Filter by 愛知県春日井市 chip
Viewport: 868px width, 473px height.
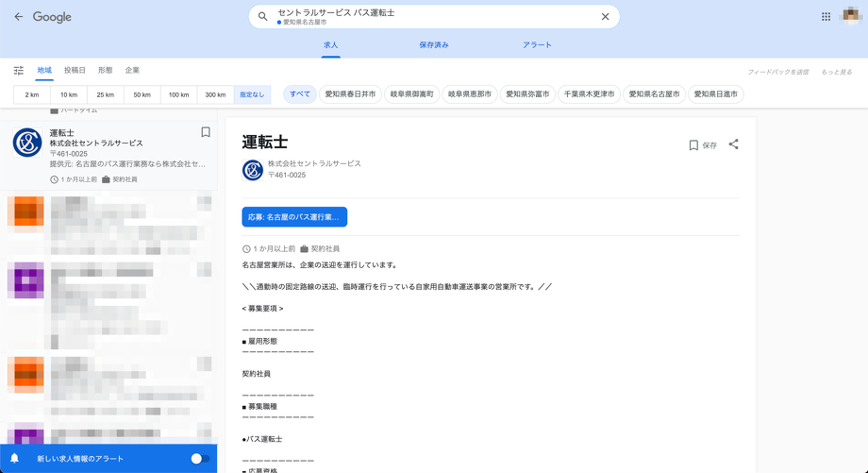pyautogui.click(x=350, y=94)
